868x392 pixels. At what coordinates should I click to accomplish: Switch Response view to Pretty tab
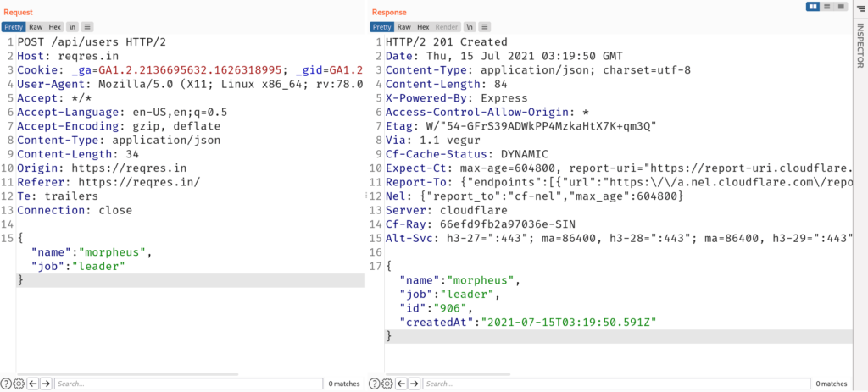point(381,26)
